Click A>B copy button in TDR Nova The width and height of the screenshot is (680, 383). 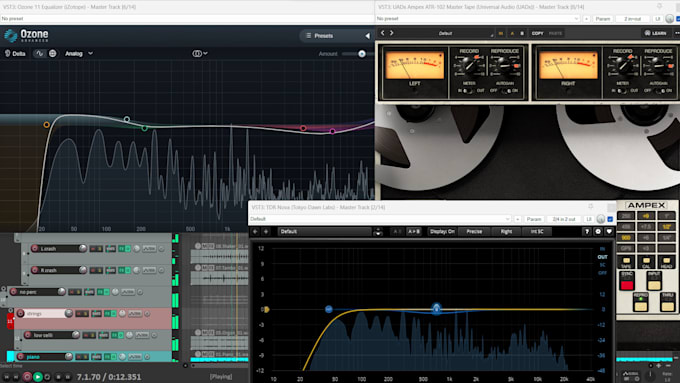414,232
